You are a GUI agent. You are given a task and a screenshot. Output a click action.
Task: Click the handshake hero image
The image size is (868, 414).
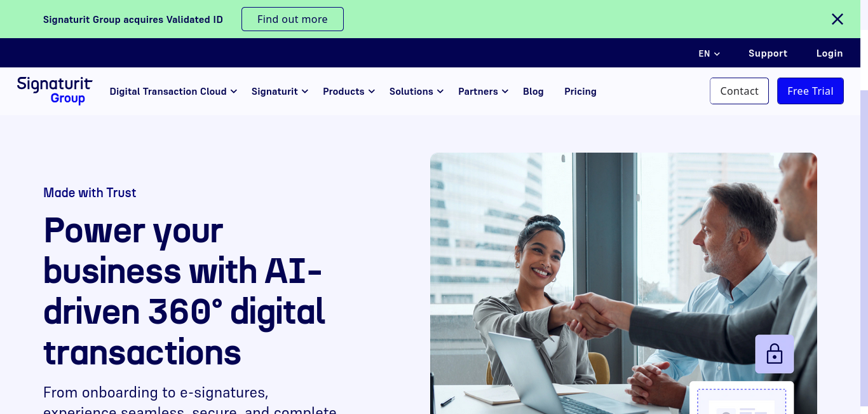(623, 283)
